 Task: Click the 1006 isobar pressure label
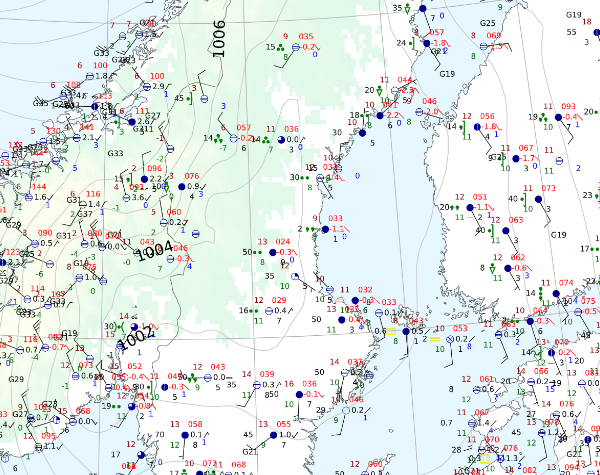(218, 39)
